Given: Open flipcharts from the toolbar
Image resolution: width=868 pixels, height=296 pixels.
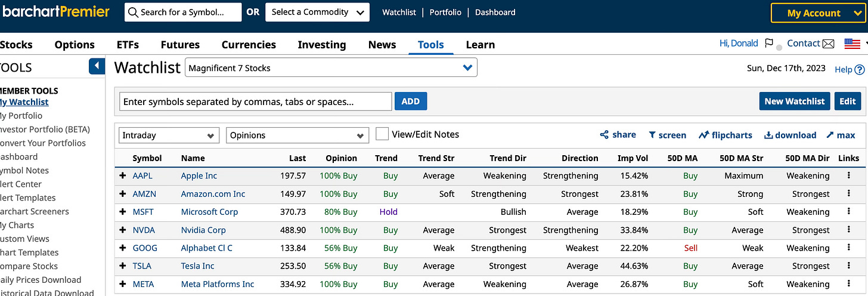Looking at the screenshot, I should [x=726, y=135].
